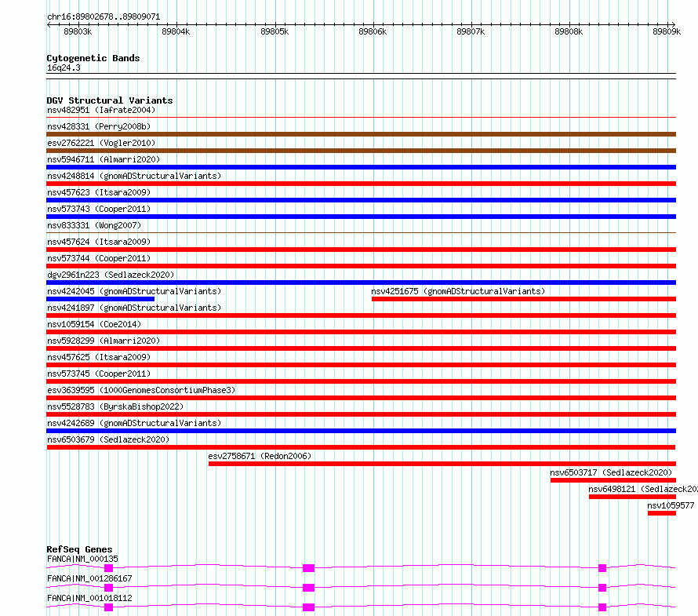Viewport: 698px width, 616px height.
Task: Click the nsv1059154 (Coe2014) label
Action: click(94, 324)
